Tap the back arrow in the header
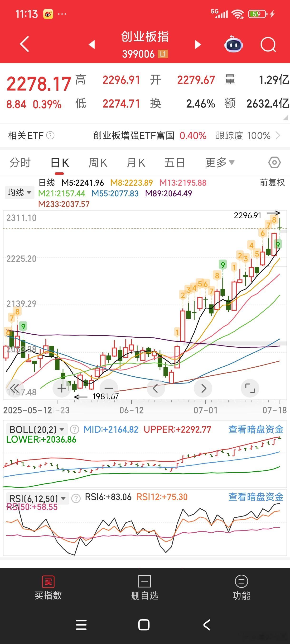Viewport: 290px width, 644px height. (24, 44)
